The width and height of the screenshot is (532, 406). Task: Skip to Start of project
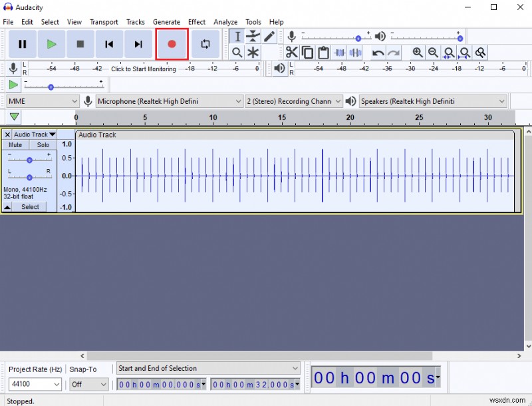[109, 44]
